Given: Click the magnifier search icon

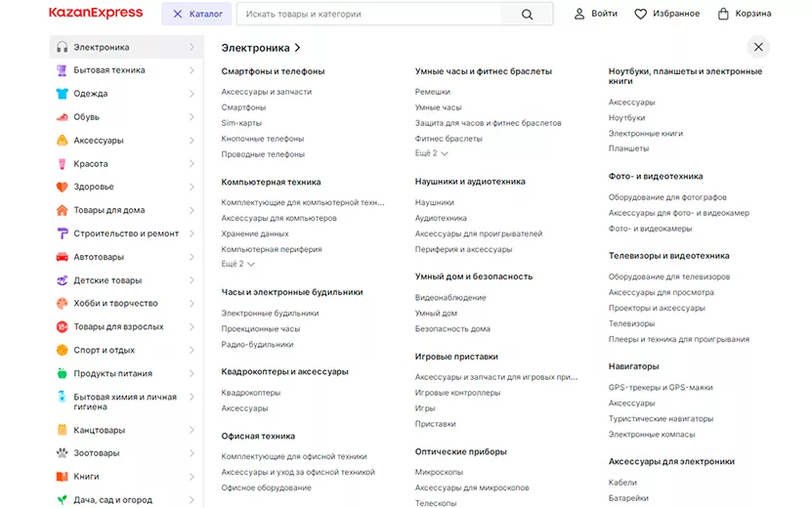Looking at the screenshot, I should tap(527, 15).
